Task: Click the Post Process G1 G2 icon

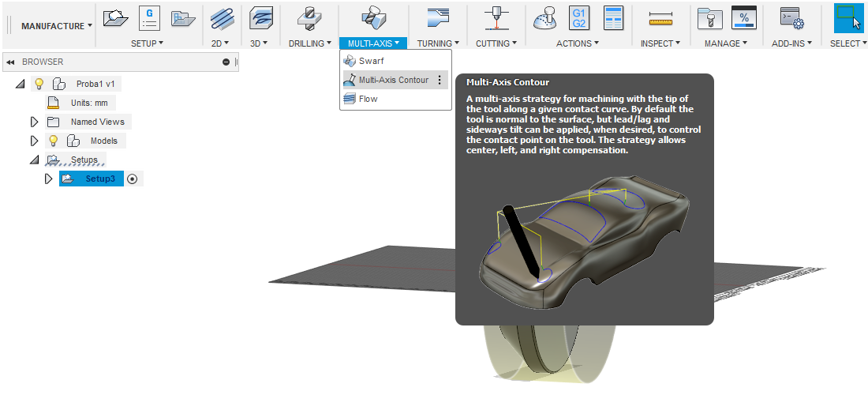Action: click(x=579, y=17)
